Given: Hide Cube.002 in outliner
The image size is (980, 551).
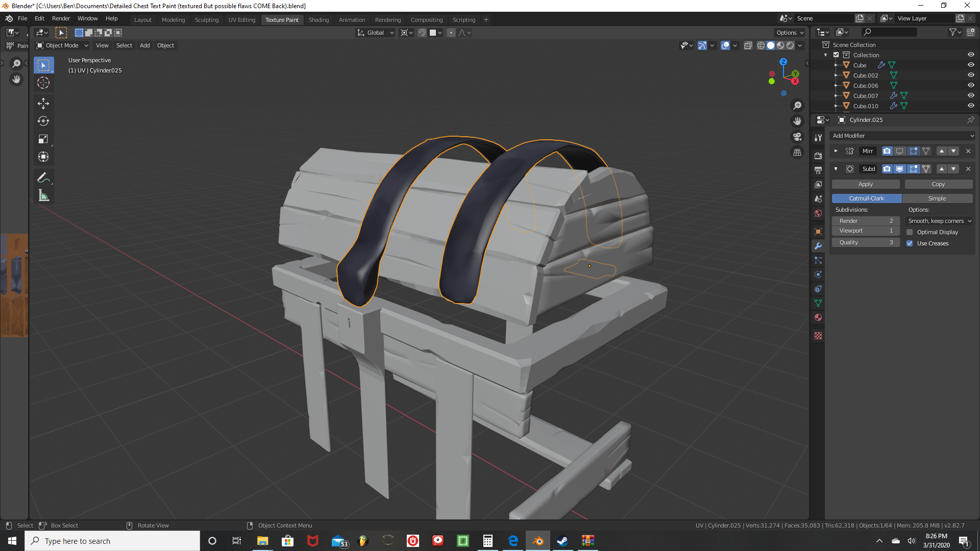Looking at the screenshot, I should point(971,75).
